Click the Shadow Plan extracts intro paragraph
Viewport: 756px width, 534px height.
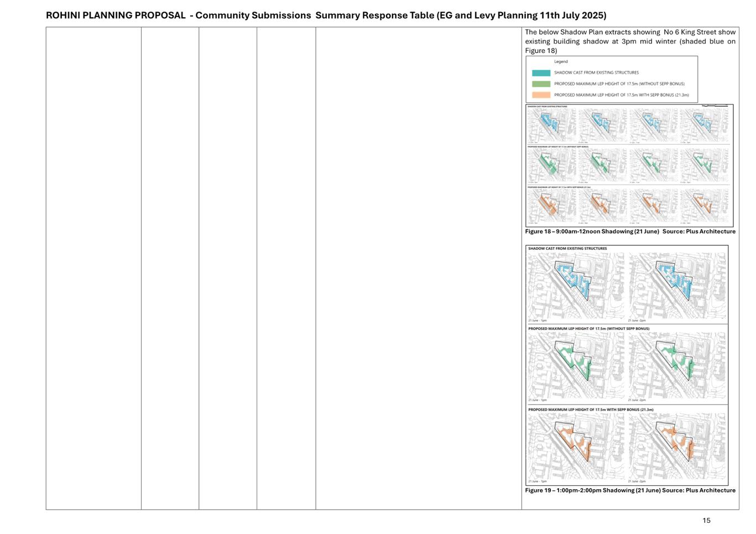(x=630, y=41)
